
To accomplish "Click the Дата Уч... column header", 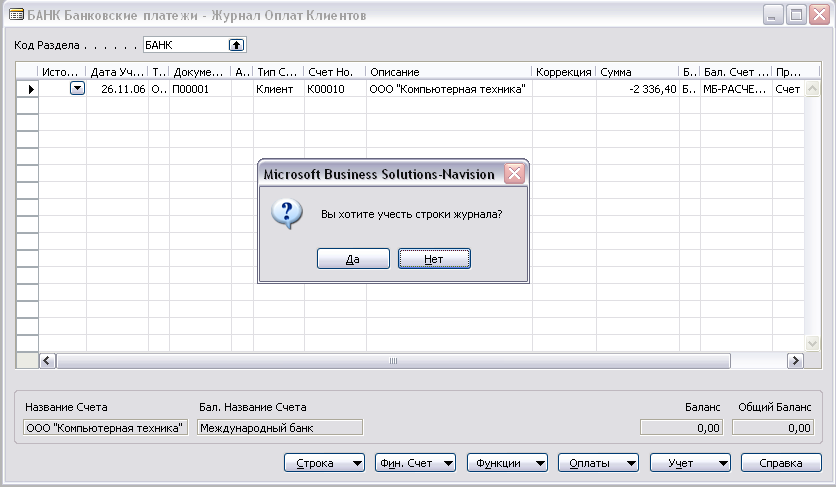I will [117, 72].
